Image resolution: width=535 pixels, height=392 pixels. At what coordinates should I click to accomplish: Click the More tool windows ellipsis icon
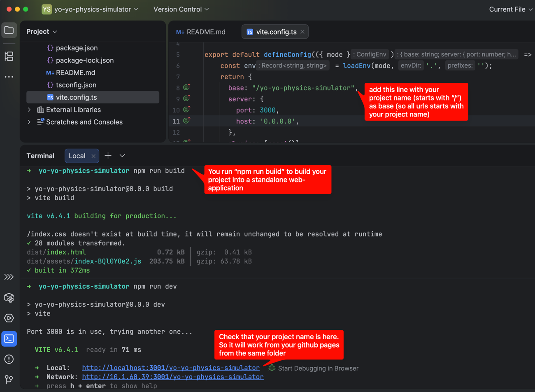pos(9,77)
